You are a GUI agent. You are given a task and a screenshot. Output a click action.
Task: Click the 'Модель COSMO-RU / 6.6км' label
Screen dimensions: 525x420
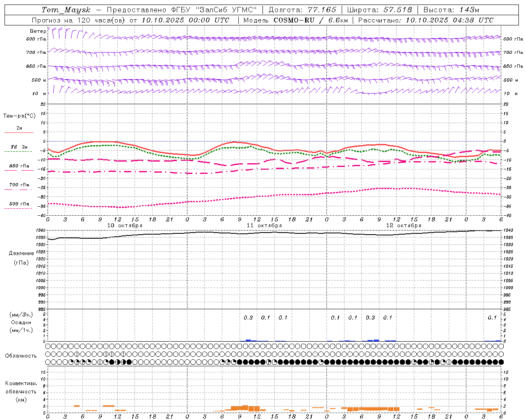click(296, 20)
